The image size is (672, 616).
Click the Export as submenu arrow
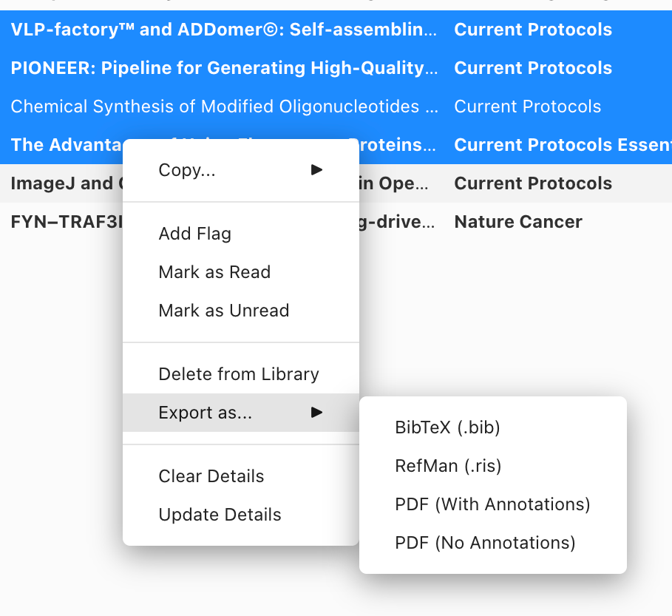[316, 413]
